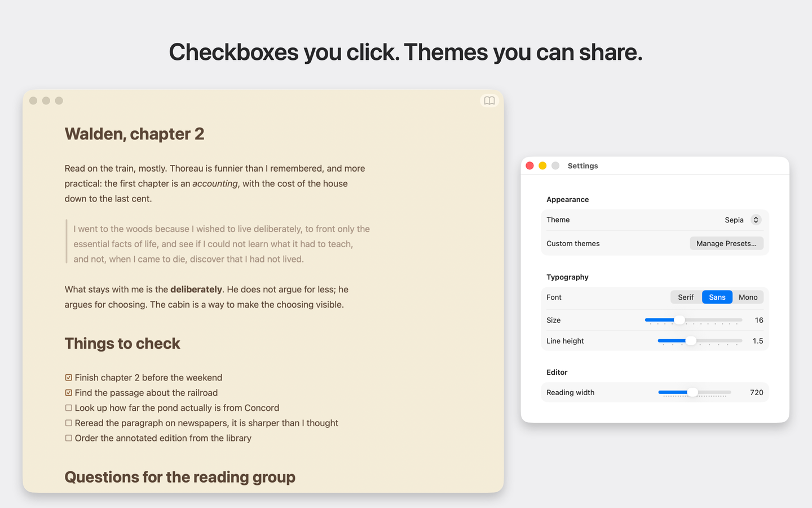Click the bold word 'deliberately'

click(196, 290)
